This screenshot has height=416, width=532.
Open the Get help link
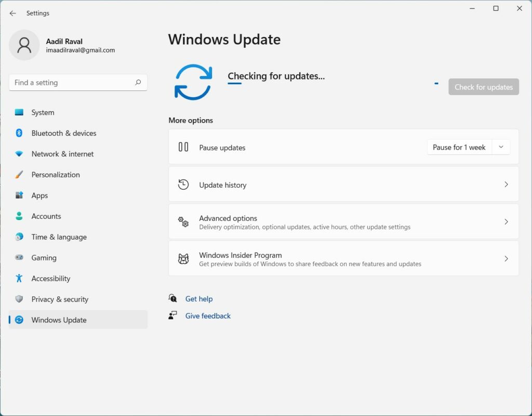coord(199,299)
